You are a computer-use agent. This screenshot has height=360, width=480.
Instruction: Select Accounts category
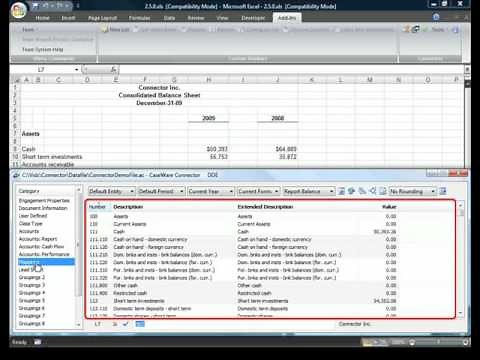pyautogui.click(x=29, y=231)
